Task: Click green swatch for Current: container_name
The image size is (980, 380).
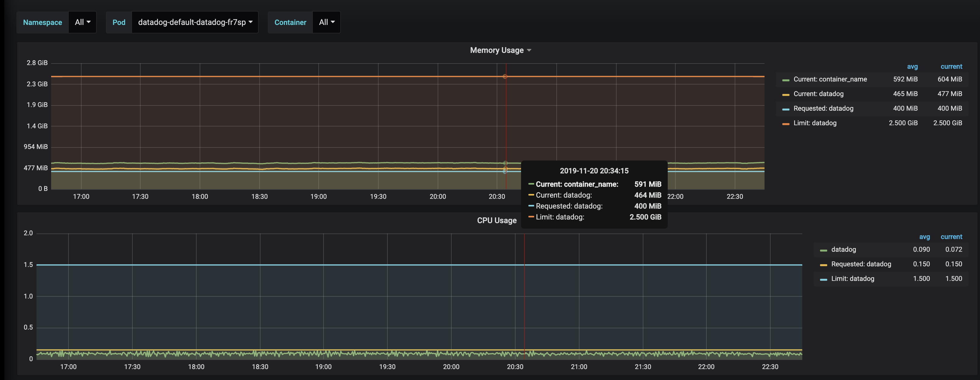Action: (x=786, y=80)
